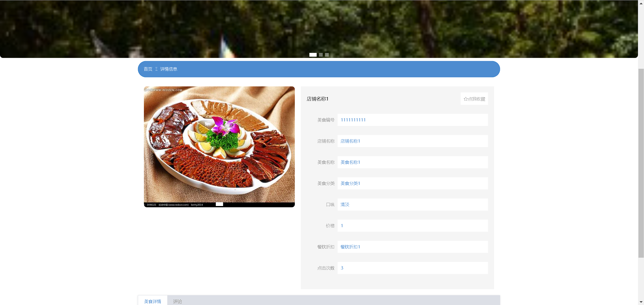This screenshot has height=305, width=644.
Task: Click the star favorite icon 点我收藏
Action: pyautogui.click(x=466, y=99)
